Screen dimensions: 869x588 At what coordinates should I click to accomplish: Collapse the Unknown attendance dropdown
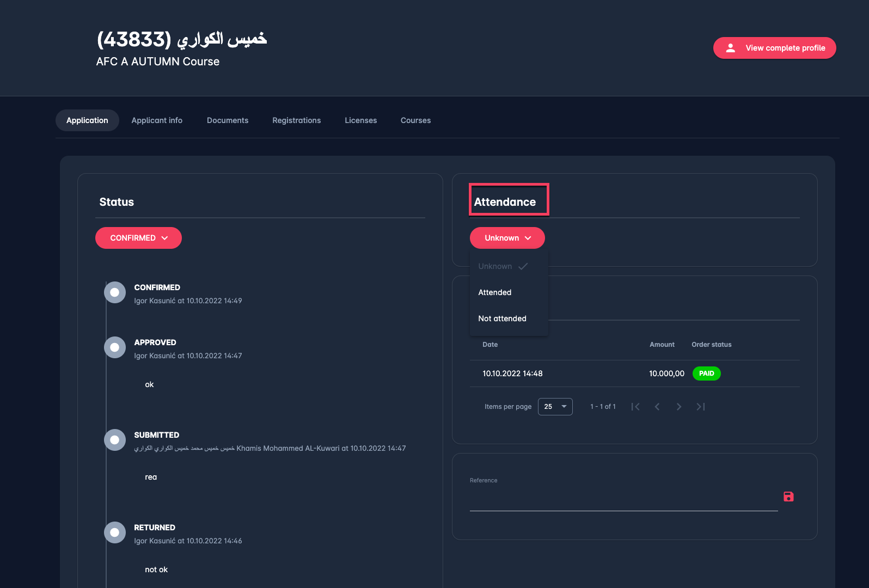point(507,238)
